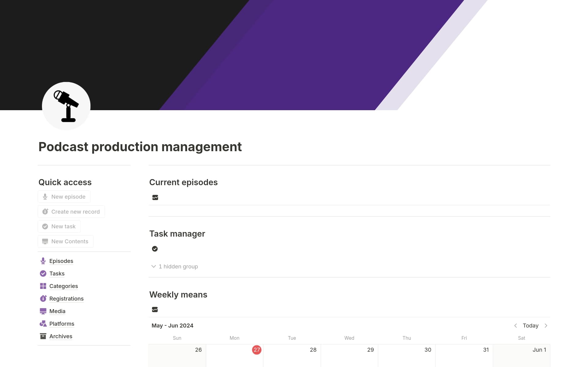The height and width of the screenshot is (367, 588).
Task: Click the grid icon next to Categories
Action: [43, 286]
